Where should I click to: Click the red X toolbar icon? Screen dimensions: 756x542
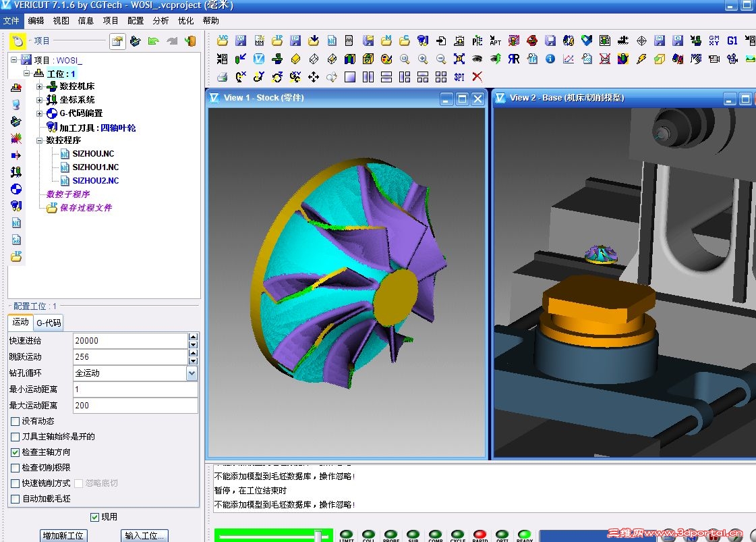[477, 77]
